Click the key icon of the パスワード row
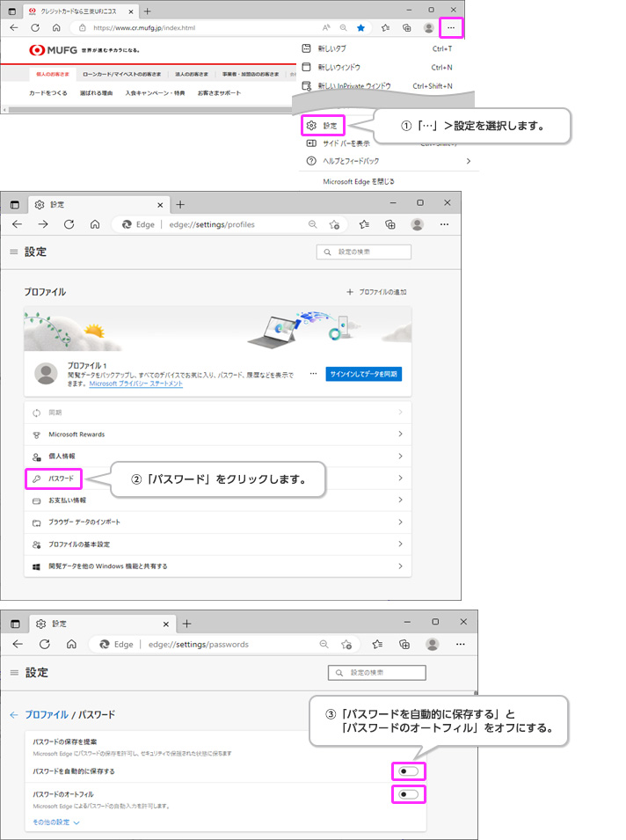 36,478
